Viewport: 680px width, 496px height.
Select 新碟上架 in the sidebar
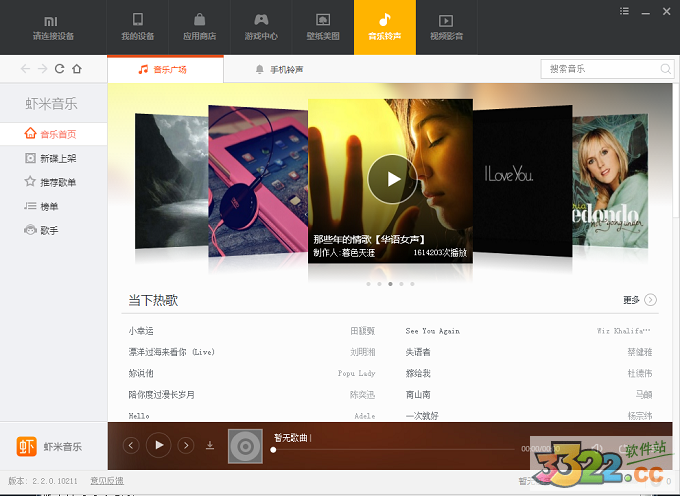click(x=53, y=158)
